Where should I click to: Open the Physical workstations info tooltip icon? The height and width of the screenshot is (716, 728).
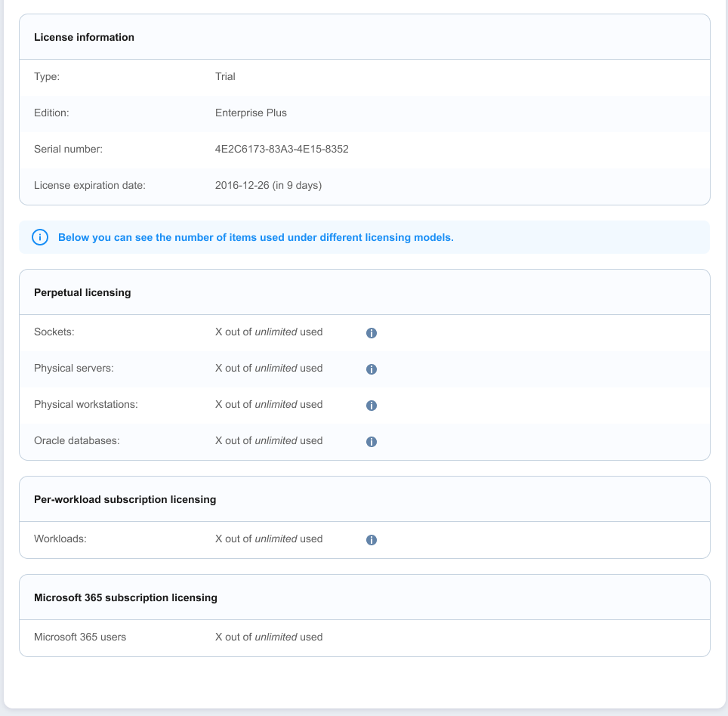[x=371, y=406]
